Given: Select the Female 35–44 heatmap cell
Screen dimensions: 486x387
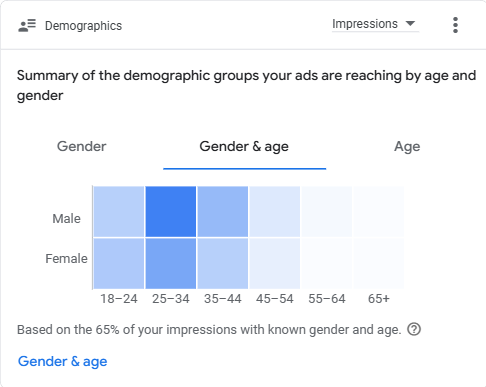Looking at the screenshot, I should 223,263.
